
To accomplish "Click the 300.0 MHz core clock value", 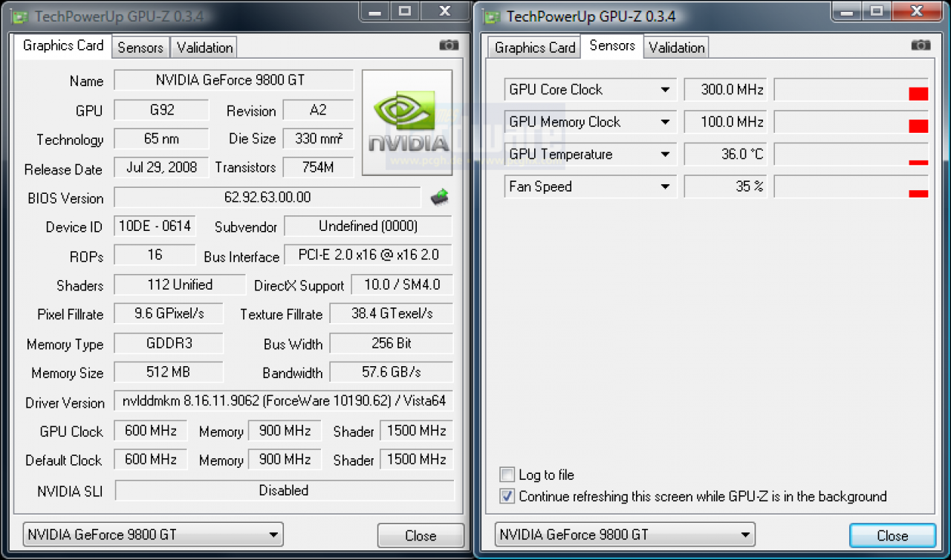I will click(x=725, y=90).
